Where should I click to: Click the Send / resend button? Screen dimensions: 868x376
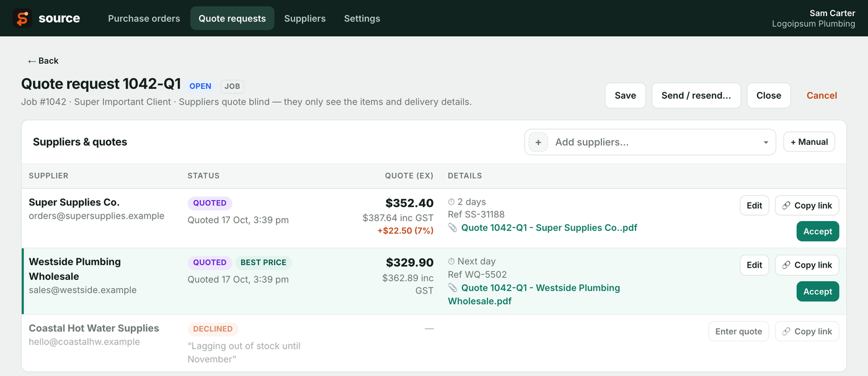[696, 95]
